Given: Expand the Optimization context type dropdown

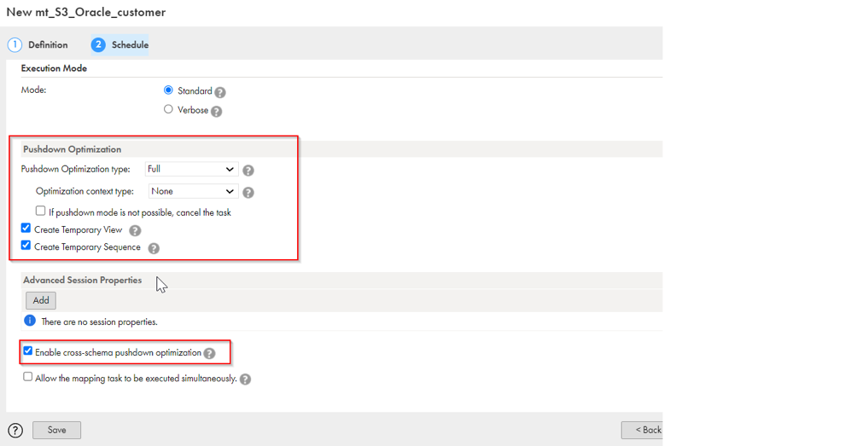Looking at the screenshot, I should tap(193, 191).
